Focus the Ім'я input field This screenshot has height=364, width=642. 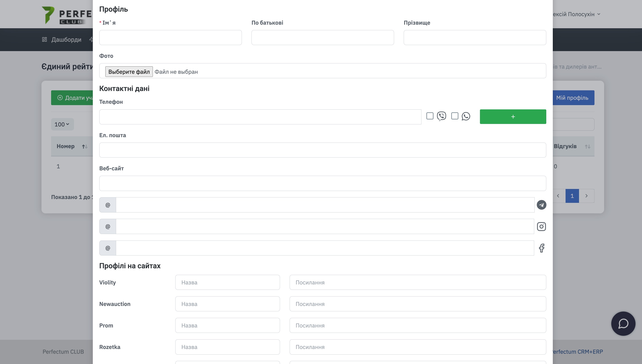pyautogui.click(x=170, y=37)
